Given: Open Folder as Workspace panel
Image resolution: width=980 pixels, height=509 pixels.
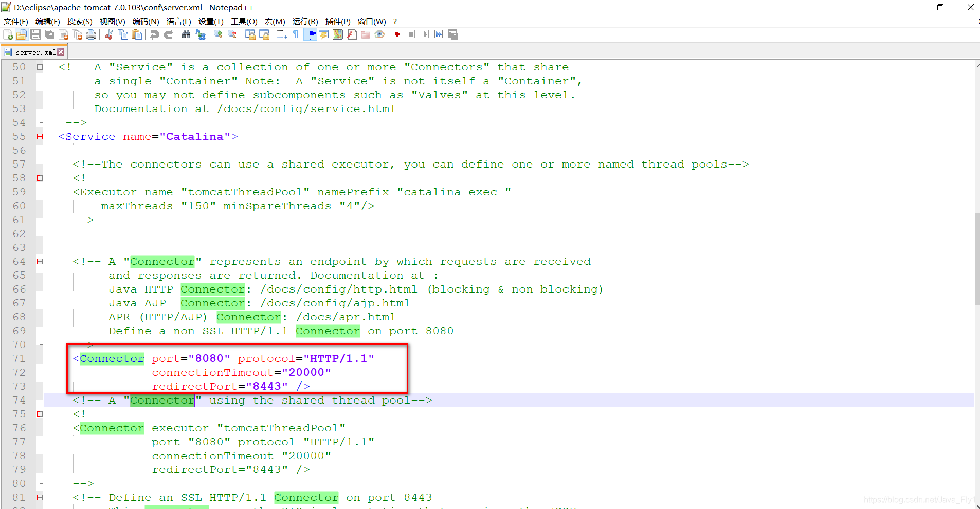Looking at the screenshot, I should tap(366, 34).
